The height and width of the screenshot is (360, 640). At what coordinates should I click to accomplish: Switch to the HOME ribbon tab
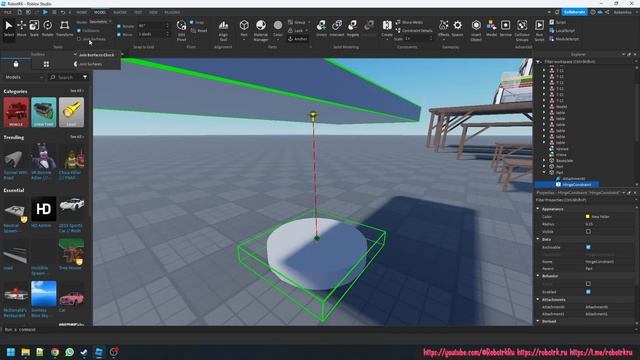coord(82,12)
